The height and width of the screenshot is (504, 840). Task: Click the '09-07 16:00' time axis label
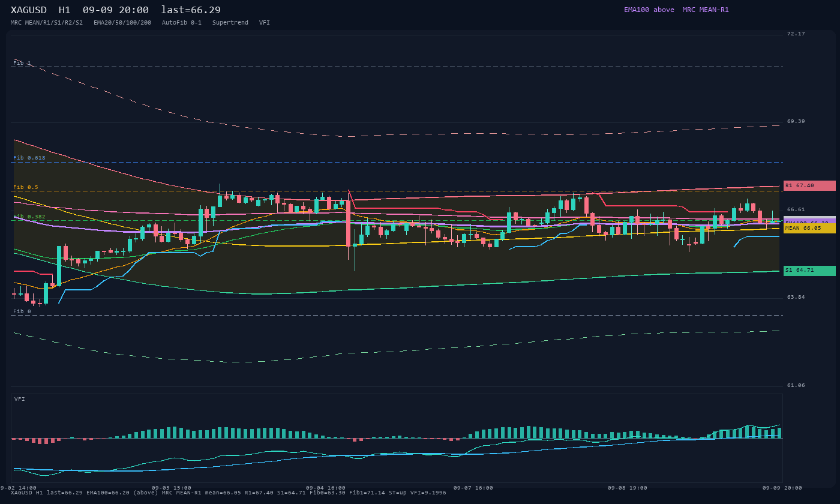[x=473, y=488]
